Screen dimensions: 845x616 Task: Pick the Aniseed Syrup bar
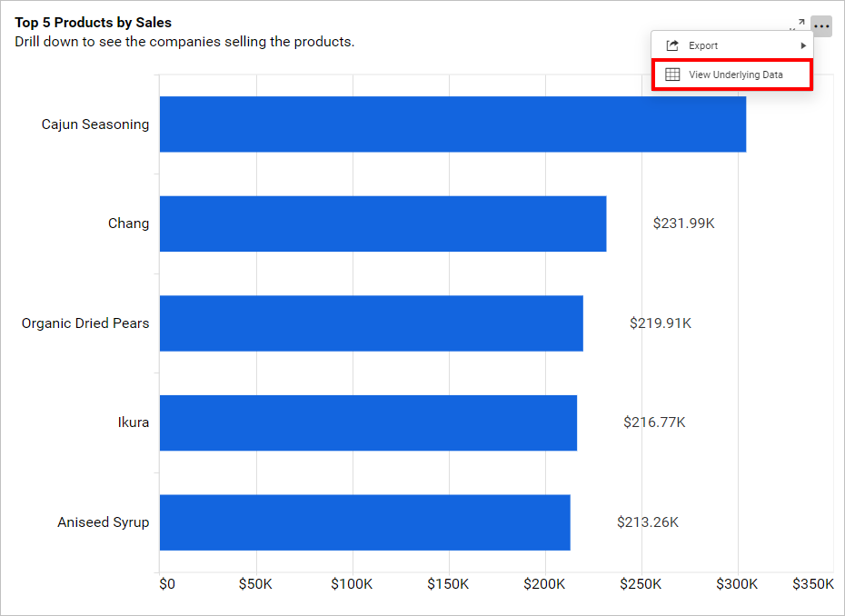pyautogui.click(x=364, y=522)
